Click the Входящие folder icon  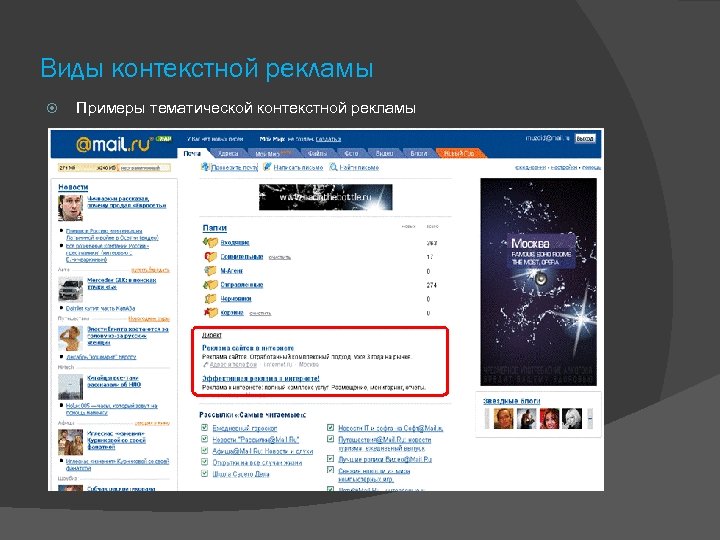210,242
